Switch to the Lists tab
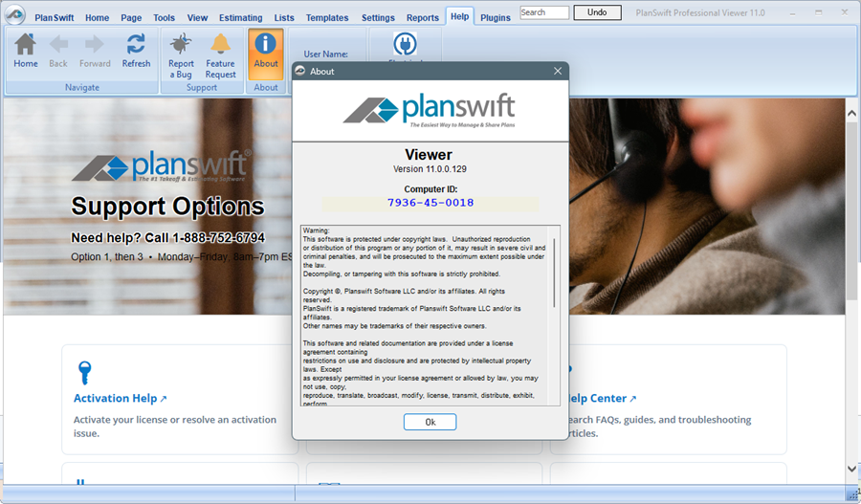Image resolution: width=861 pixels, height=504 pixels. pyautogui.click(x=284, y=17)
